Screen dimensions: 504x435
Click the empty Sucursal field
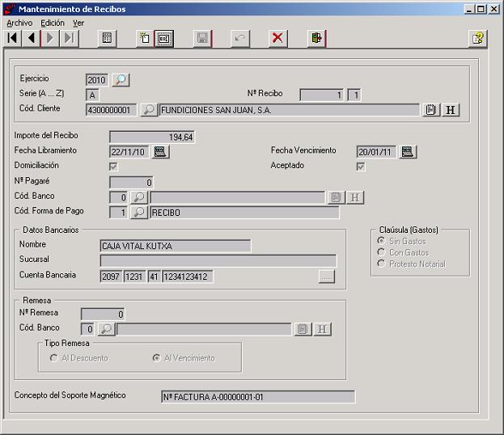218,261
